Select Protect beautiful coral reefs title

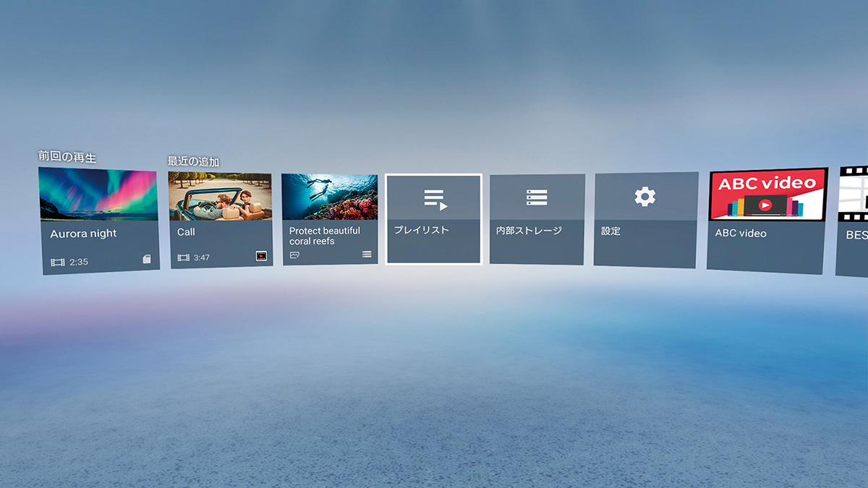325,236
